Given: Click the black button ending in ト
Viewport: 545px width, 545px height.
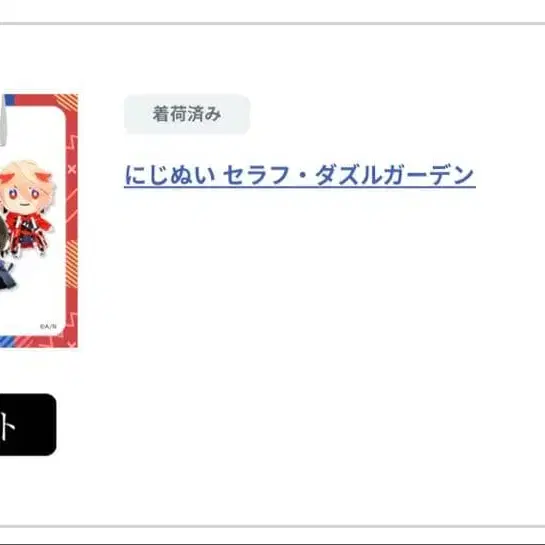Looking at the screenshot, I should 28,425.
